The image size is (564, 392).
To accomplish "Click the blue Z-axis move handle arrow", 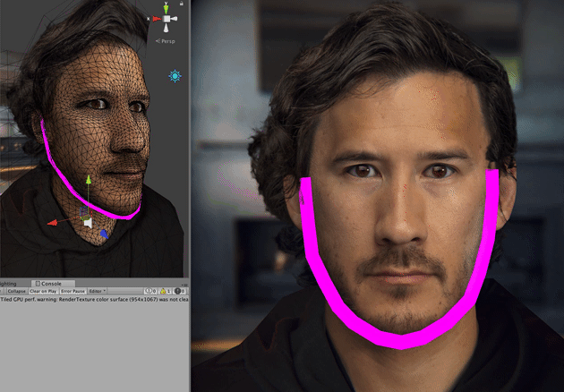I will pos(104,234).
